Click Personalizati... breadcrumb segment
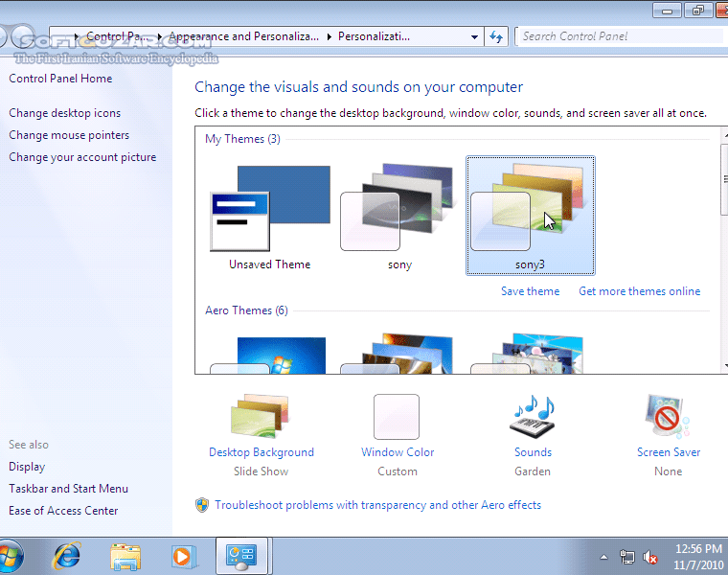The height and width of the screenshot is (575, 728). click(374, 36)
